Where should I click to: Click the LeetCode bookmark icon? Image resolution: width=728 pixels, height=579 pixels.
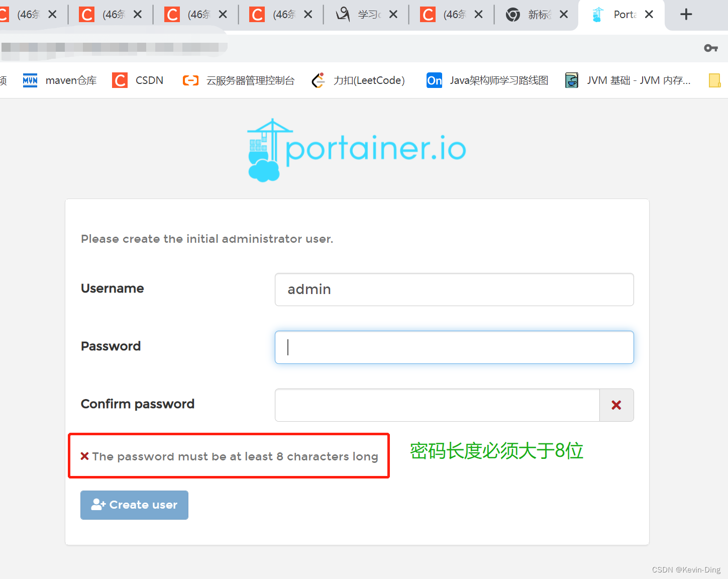pyautogui.click(x=318, y=80)
